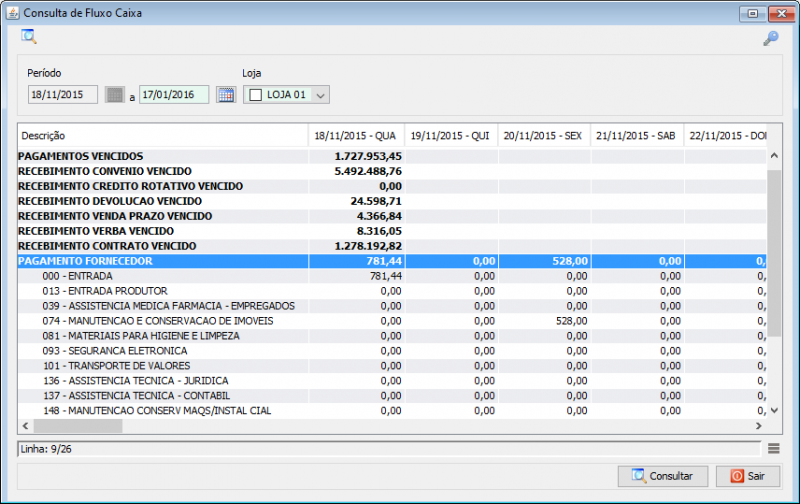Select the RECEBIMENTO VENDA PRAZO VENCIDO row
The height and width of the screenshot is (504, 800).
pos(392,216)
